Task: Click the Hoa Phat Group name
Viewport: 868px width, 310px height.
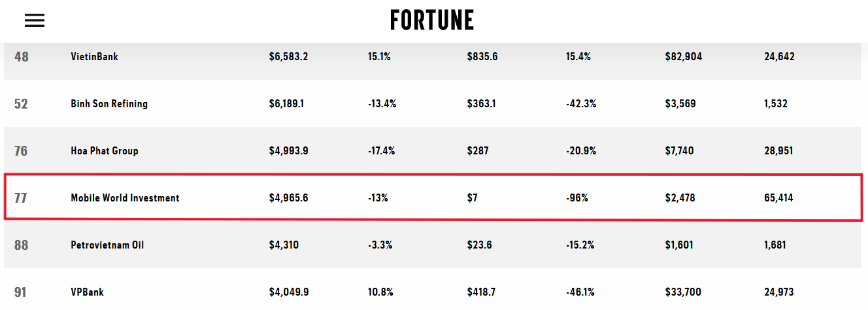Action: pos(105,151)
